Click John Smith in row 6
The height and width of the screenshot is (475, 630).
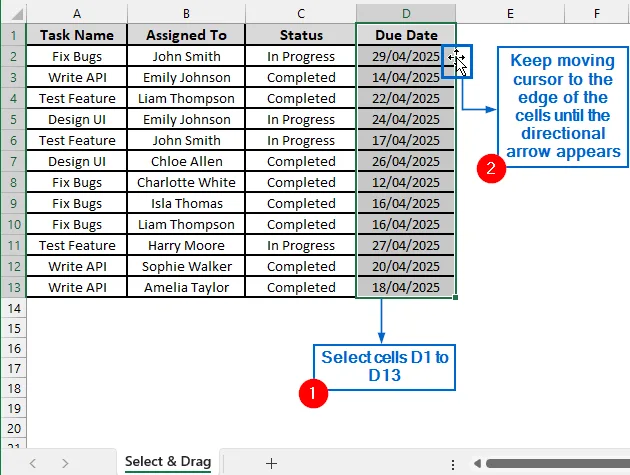point(186,140)
